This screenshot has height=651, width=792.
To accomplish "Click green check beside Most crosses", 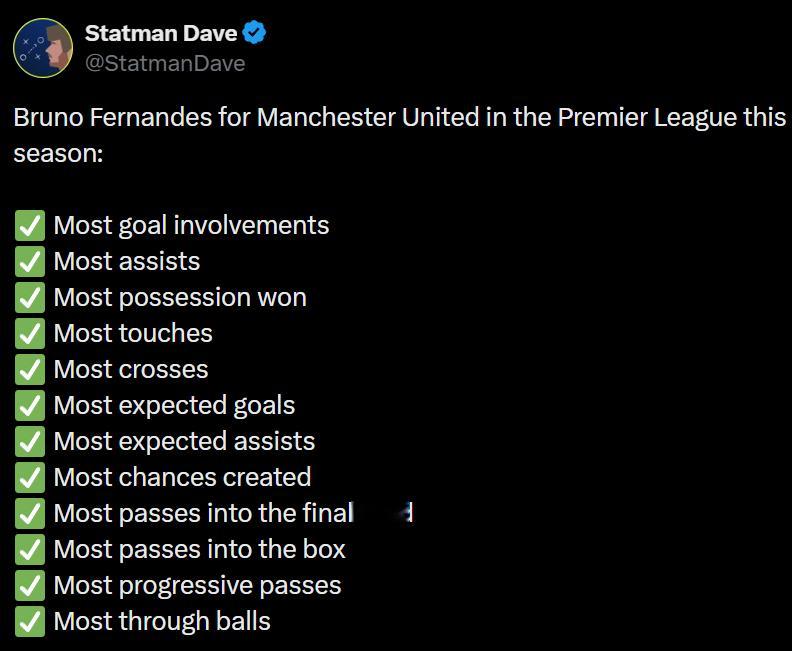I will (x=30, y=370).
